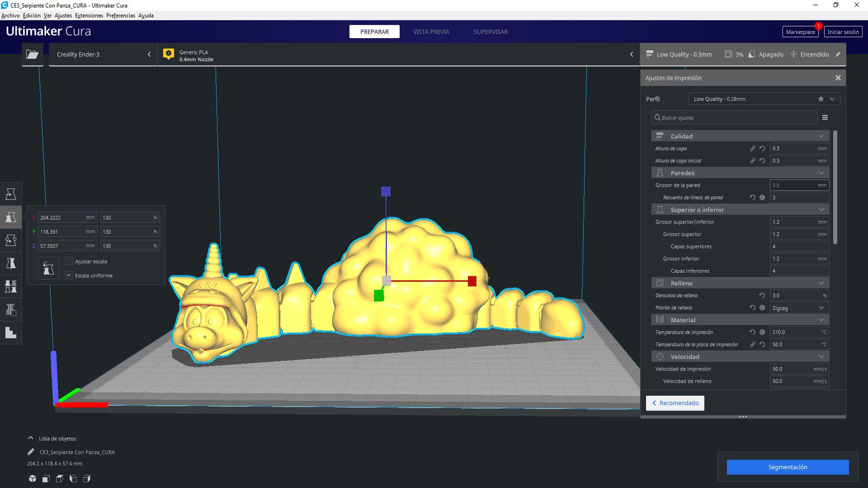Enable Ajustar escala checkbox
The height and width of the screenshot is (488, 868).
point(69,261)
